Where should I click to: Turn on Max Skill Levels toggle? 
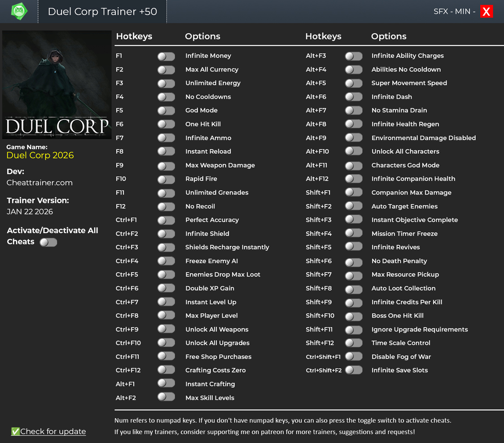click(x=166, y=397)
